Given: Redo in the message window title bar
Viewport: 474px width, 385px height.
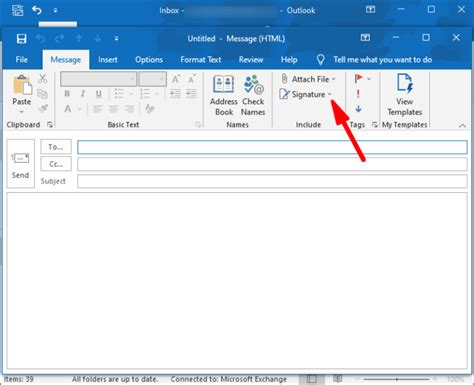Looking at the screenshot, I should [x=60, y=39].
